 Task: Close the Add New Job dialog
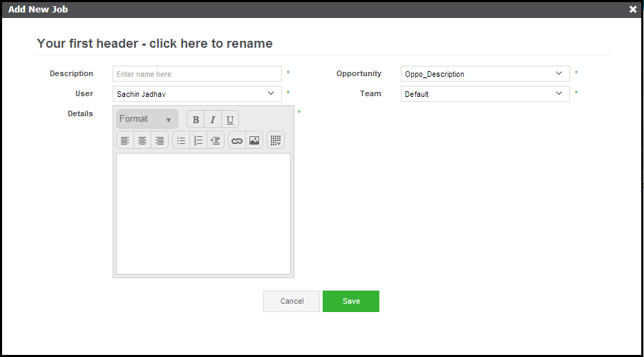click(x=633, y=9)
